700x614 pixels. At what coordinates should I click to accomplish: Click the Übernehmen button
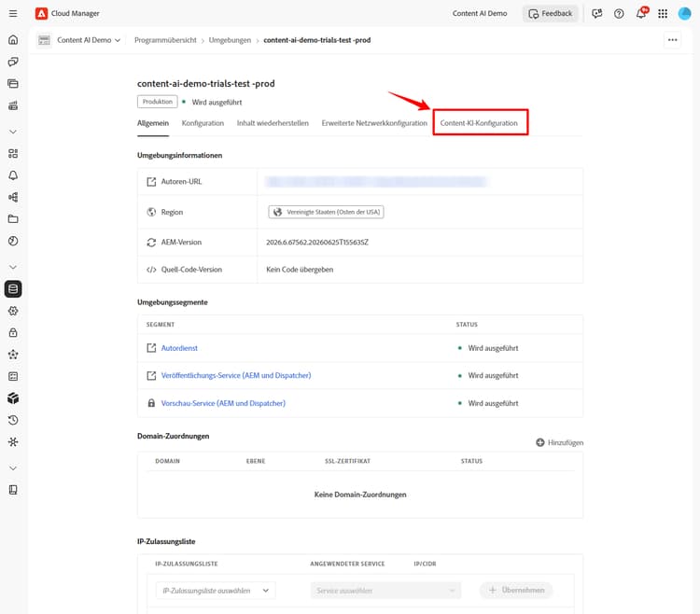[x=516, y=590]
